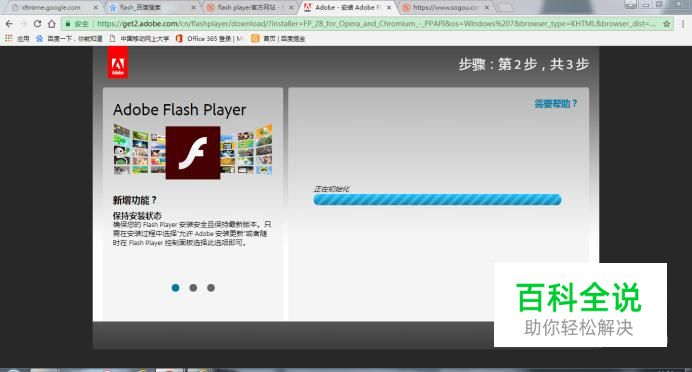692x372 pixels.
Task: Click the green secure lock icon
Action: [x=68, y=24]
